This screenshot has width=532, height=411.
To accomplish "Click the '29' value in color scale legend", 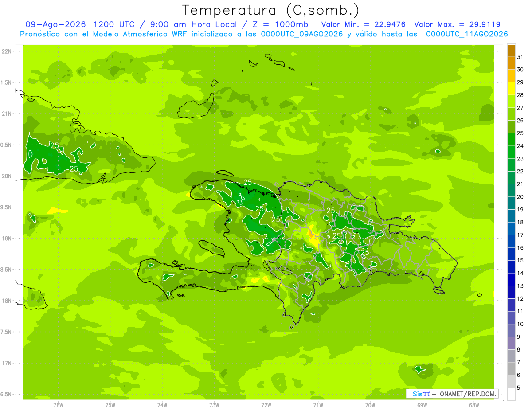I will [520, 82].
